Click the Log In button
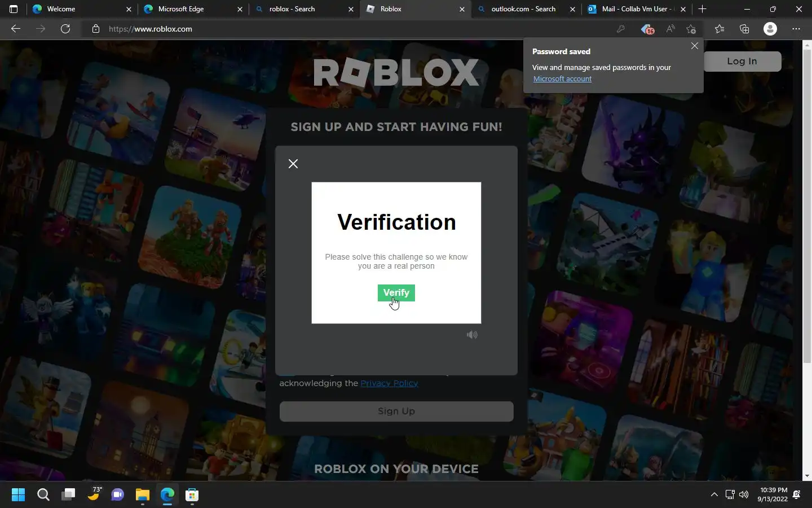Screen dimensions: 812x508 pos(742,62)
